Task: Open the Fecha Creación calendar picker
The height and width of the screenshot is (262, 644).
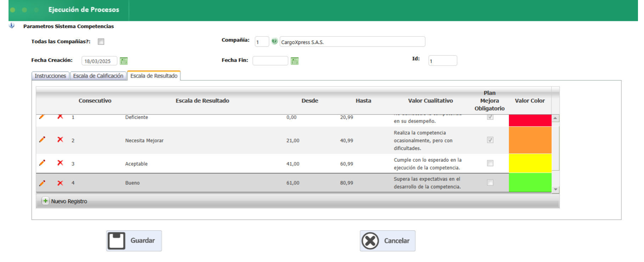Action: 124,61
